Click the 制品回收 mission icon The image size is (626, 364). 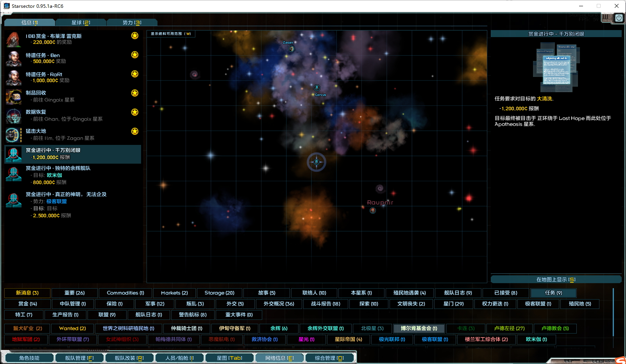click(14, 96)
